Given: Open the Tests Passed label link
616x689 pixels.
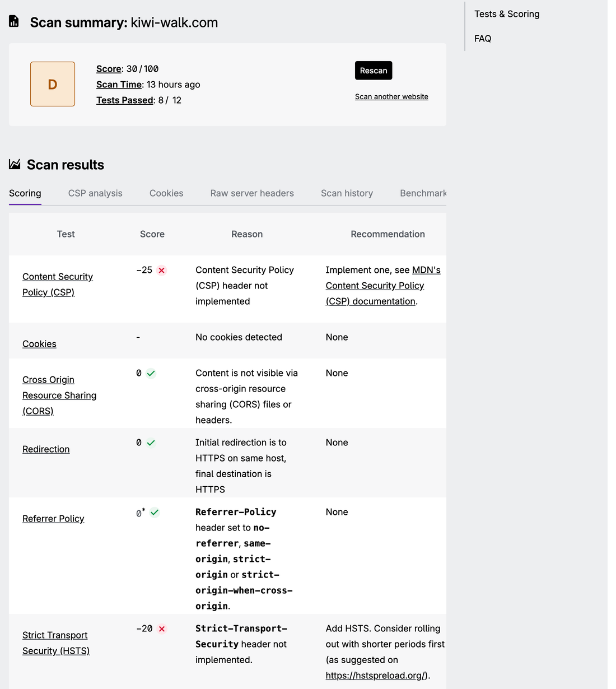Looking at the screenshot, I should pyautogui.click(x=125, y=100).
